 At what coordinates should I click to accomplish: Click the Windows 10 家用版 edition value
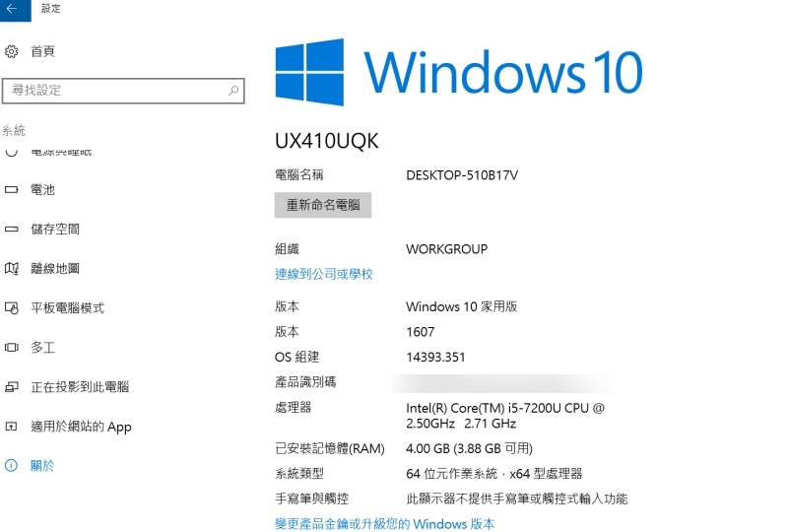coord(462,306)
